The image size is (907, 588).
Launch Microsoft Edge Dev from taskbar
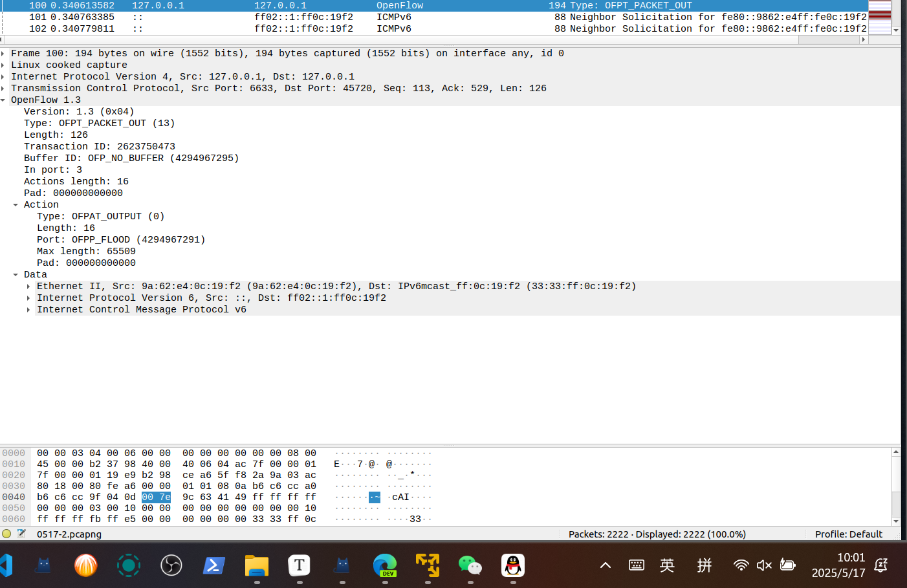coord(385,565)
